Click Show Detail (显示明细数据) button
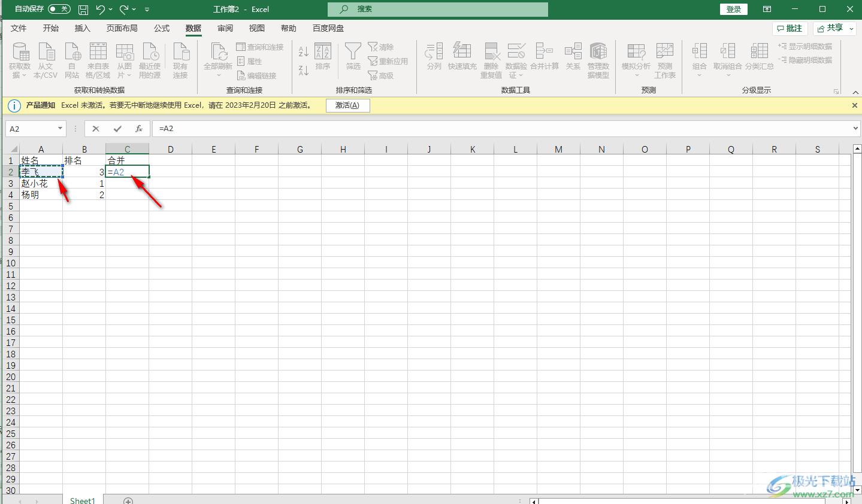862x504 pixels. [x=805, y=46]
